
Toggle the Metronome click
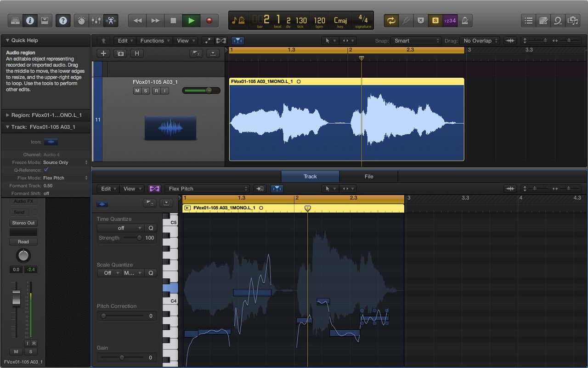[x=464, y=20]
